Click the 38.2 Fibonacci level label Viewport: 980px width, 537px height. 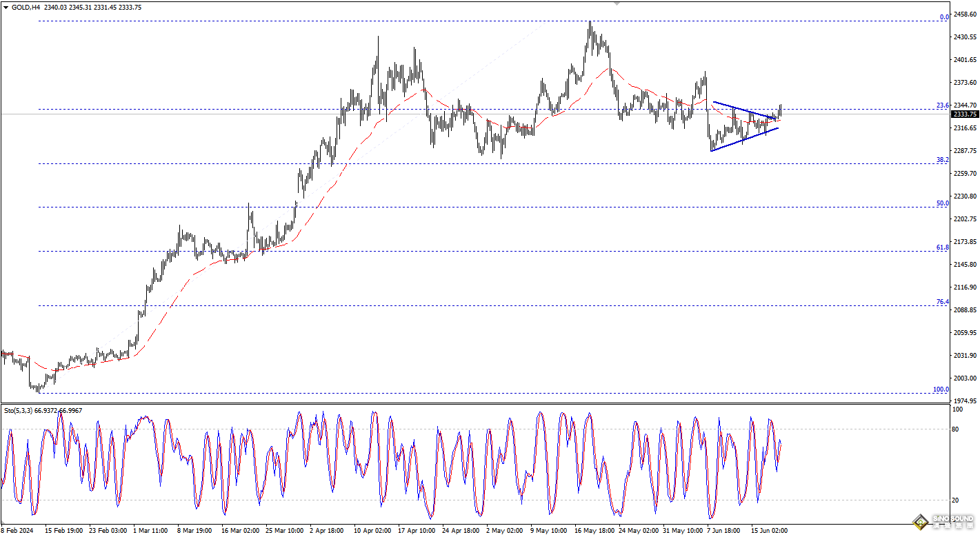pyautogui.click(x=943, y=160)
